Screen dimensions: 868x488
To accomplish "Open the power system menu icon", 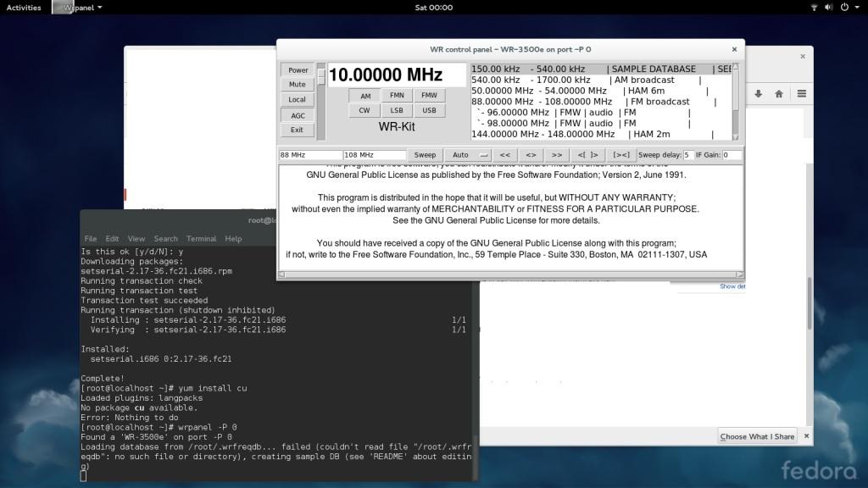I will pos(844,7).
